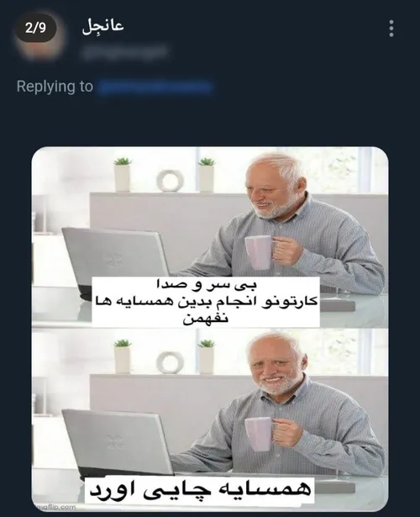Open the blurred profile avatar
This screenshot has height=517, width=420.
click(39, 36)
